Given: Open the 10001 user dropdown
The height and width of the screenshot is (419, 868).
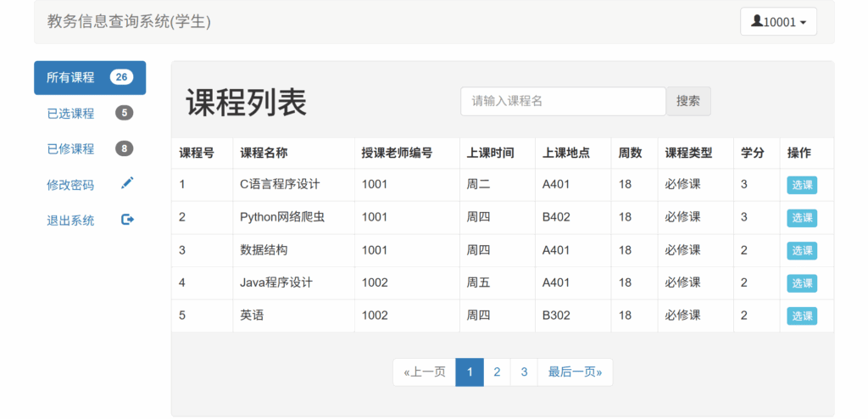Looking at the screenshot, I should point(778,21).
